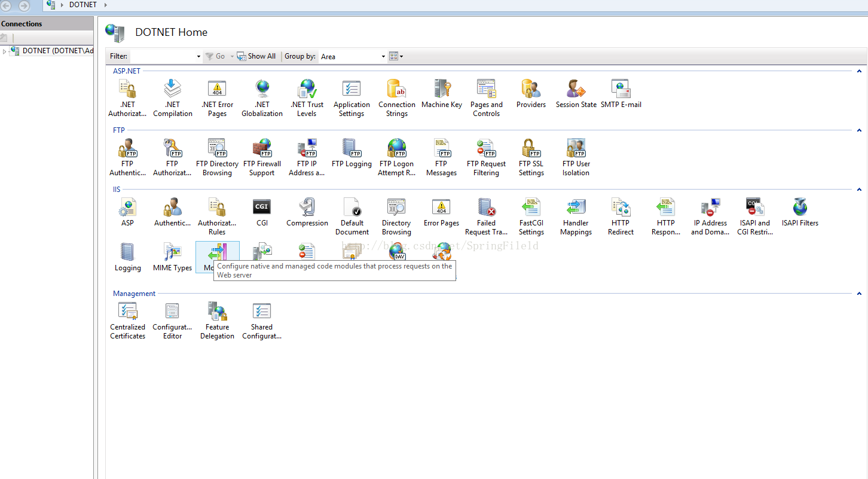The image size is (868, 479).
Task: Open the Group by Area combo box
Action: (x=353, y=56)
